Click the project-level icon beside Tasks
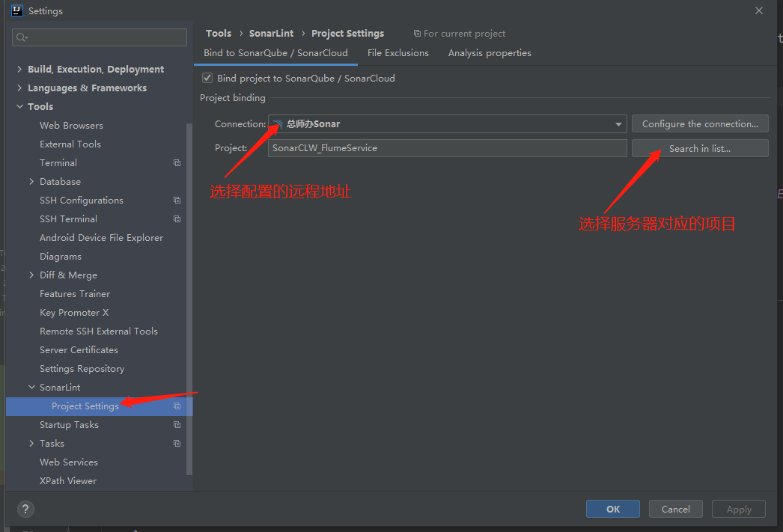The width and height of the screenshot is (783, 532). (x=177, y=443)
